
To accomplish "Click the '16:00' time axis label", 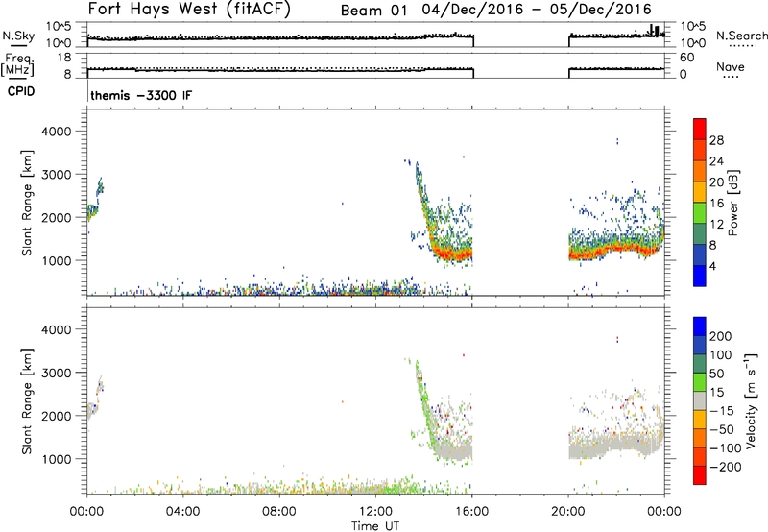I will (x=471, y=512).
